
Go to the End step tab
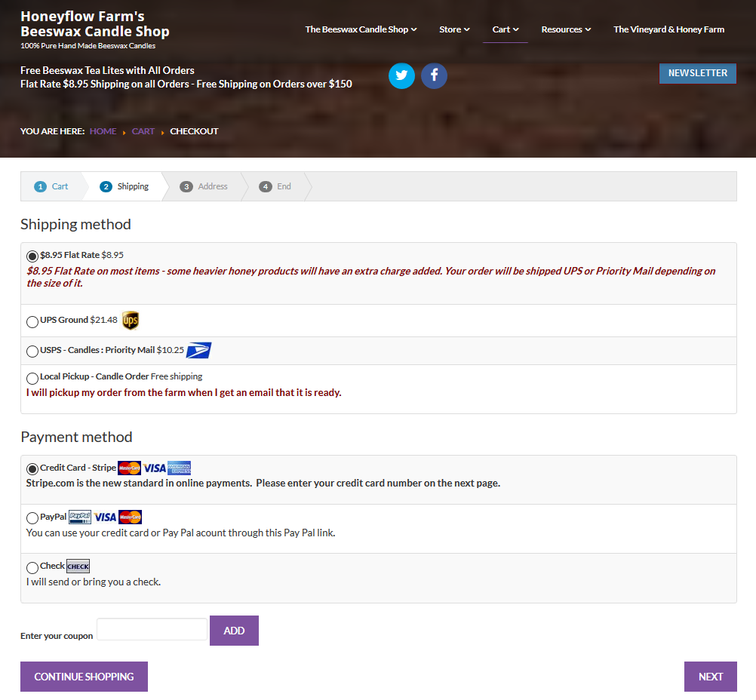275,186
